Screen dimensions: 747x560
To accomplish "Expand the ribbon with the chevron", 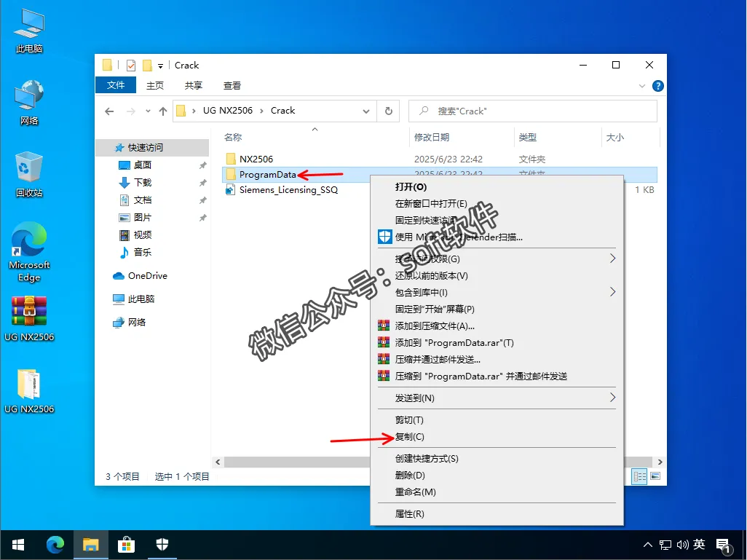I will point(641,86).
